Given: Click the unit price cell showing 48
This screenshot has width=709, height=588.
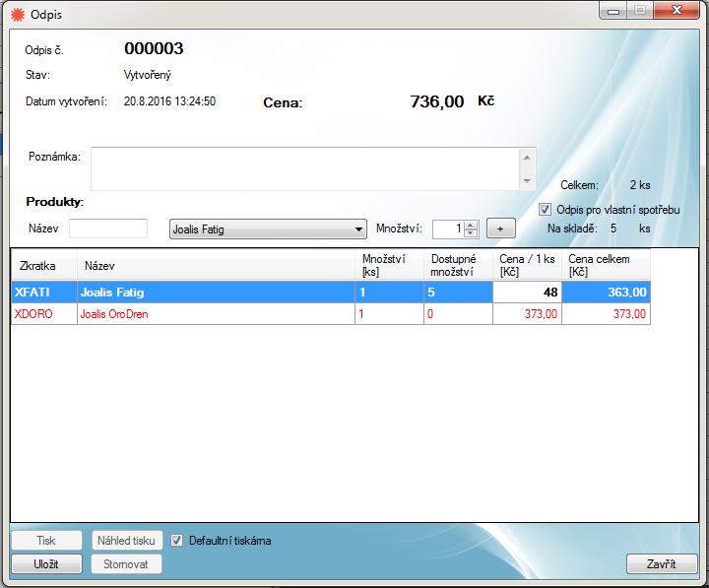Looking at the screenshot, I should (x=527, y=293).
